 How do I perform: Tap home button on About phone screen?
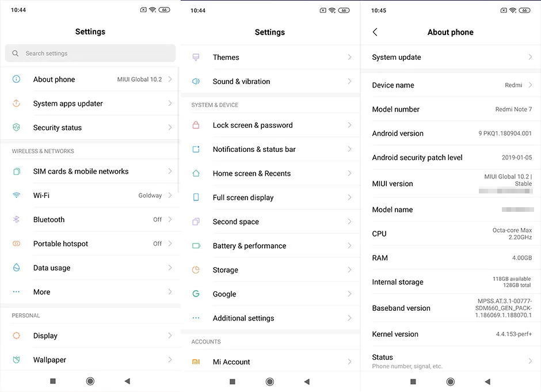(x=450, y=382)
